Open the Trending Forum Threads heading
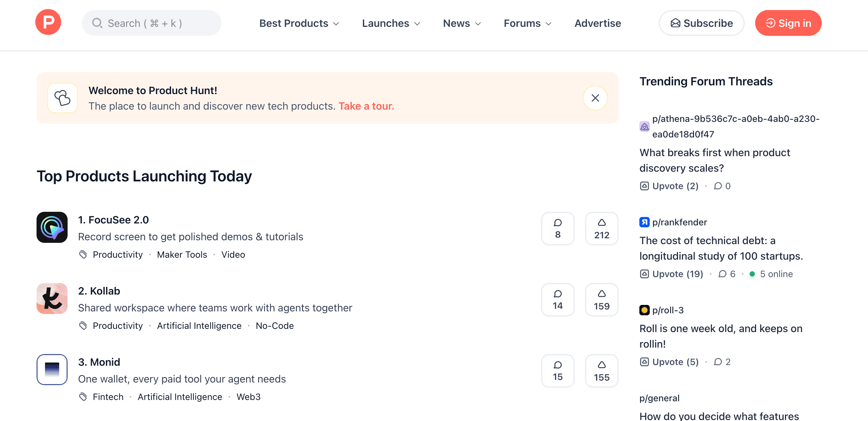This screenshot has height=421, width=868. [706, 81]
